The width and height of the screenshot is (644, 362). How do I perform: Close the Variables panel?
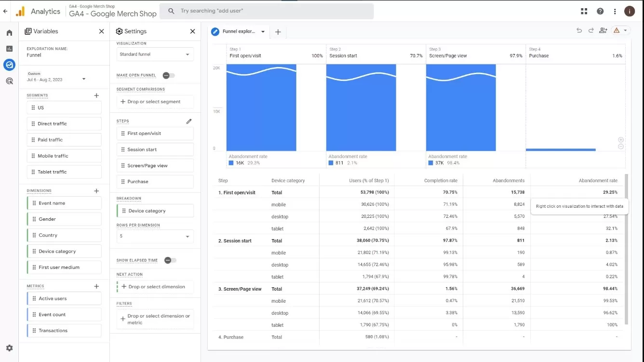[x=101, y=31]
